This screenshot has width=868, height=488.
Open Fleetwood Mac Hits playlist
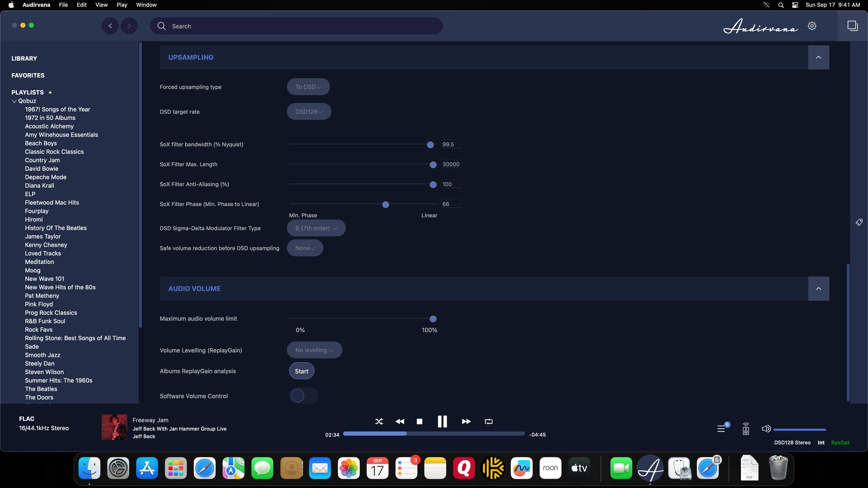coord(52,202)
